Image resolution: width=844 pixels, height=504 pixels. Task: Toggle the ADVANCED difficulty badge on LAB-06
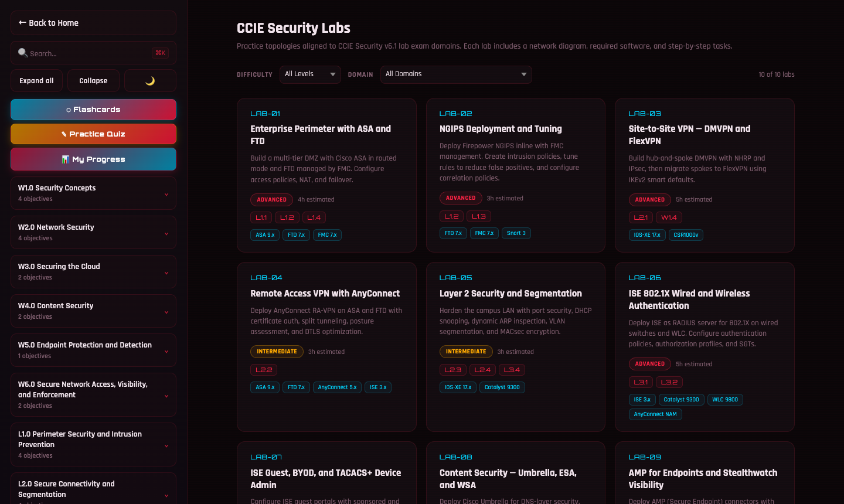649,363
